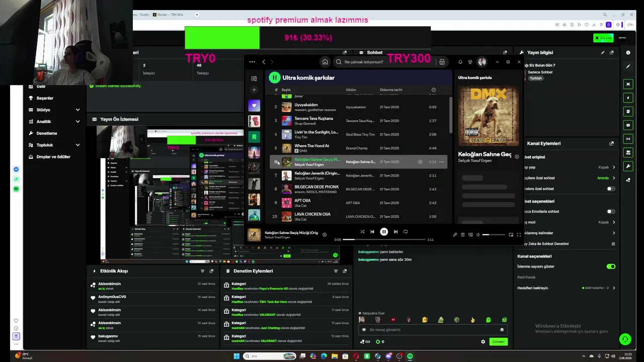Toggle the özel sohbet switch below Anında

[x=611, y=189]
